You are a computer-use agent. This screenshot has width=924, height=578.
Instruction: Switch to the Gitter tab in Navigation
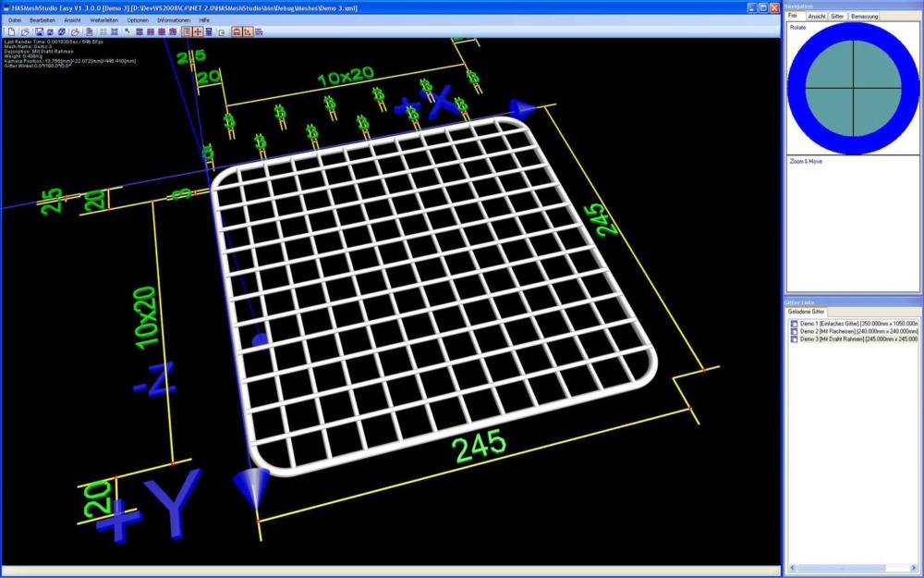click(836, 16)
